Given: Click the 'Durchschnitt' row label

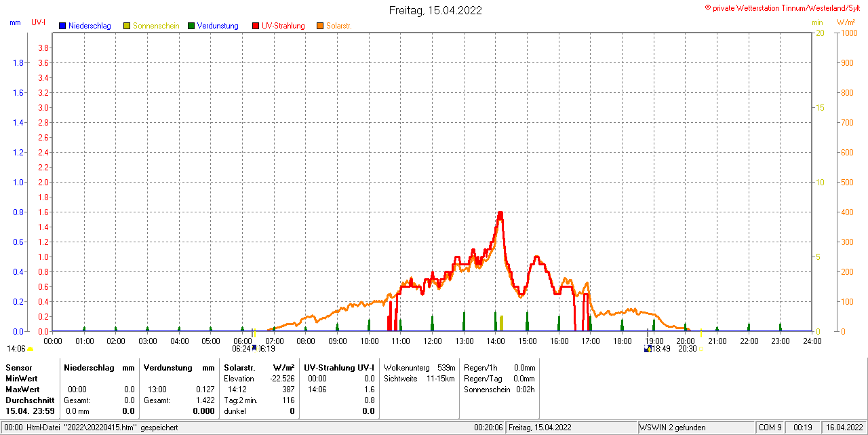Looking at the screenshot, I should [30, 400].
